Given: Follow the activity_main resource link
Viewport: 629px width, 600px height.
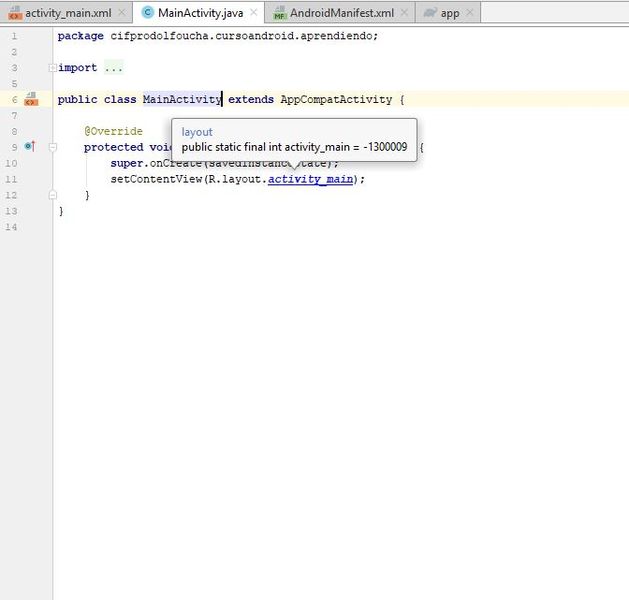Looking at the screenshot, I should 310,179.
